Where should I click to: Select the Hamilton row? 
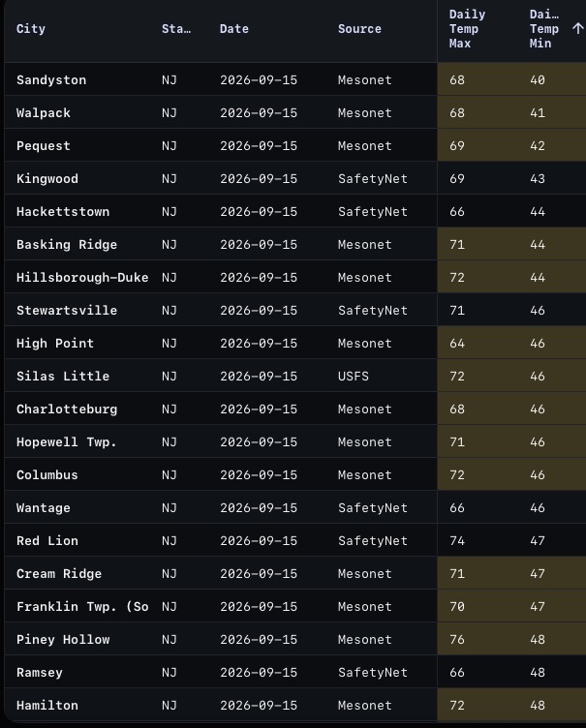tap(295, 705)
